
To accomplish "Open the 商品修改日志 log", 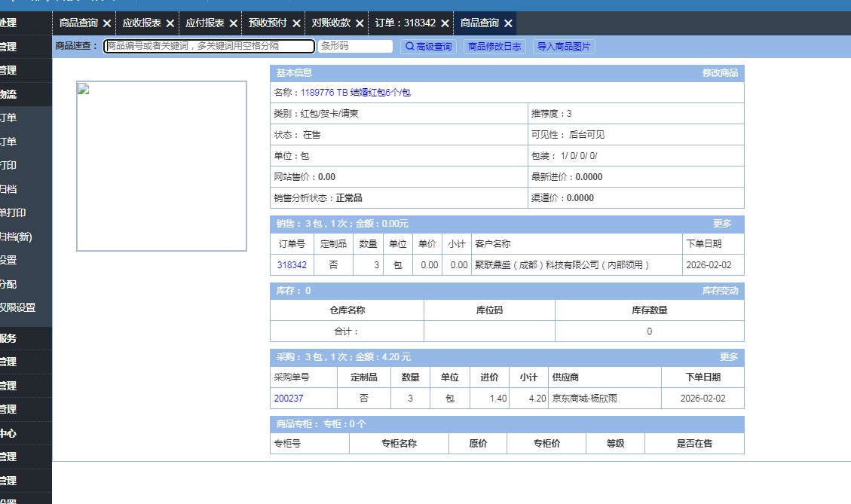I will click(x=494, y=47).
